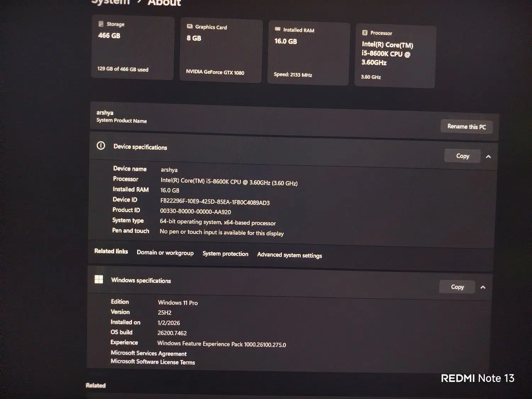This screenshot has height=399, width=532.
Task: Click the Device specifications info icon
Action: pos(101,146)
